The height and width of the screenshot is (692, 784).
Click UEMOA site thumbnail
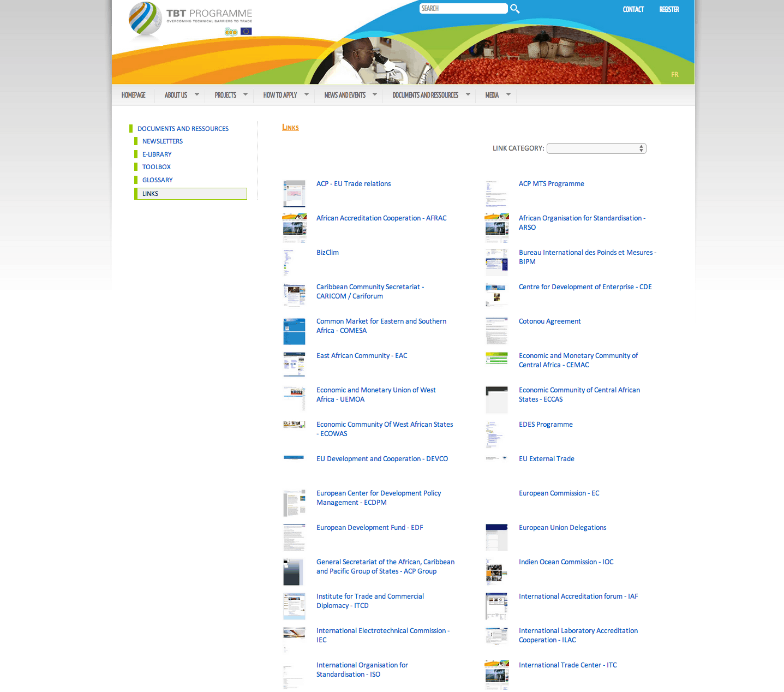[x=294, y=398]
